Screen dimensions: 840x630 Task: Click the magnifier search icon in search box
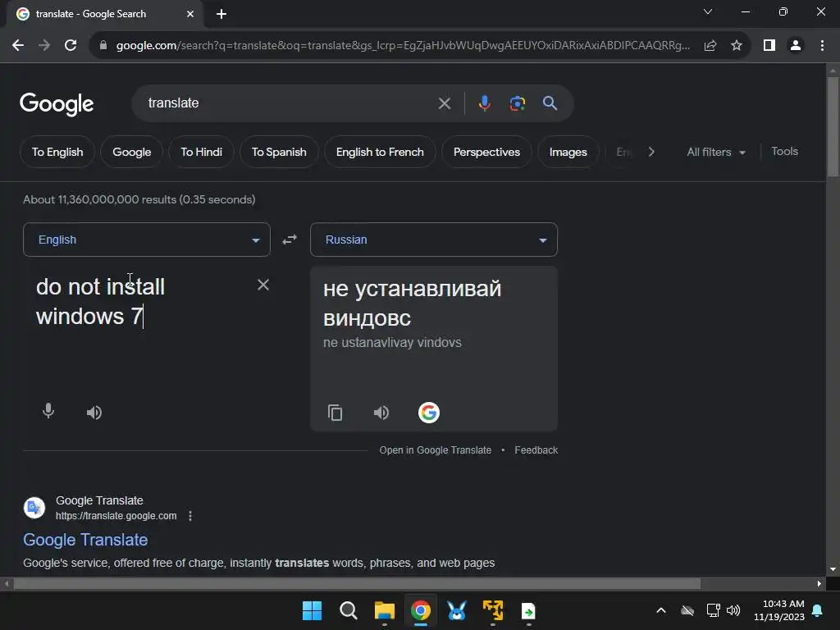point(550,103)
